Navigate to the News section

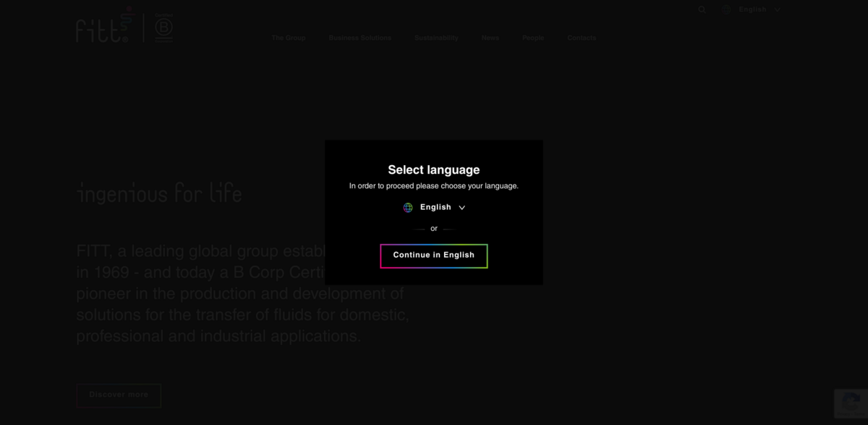(x=490, y=38)
